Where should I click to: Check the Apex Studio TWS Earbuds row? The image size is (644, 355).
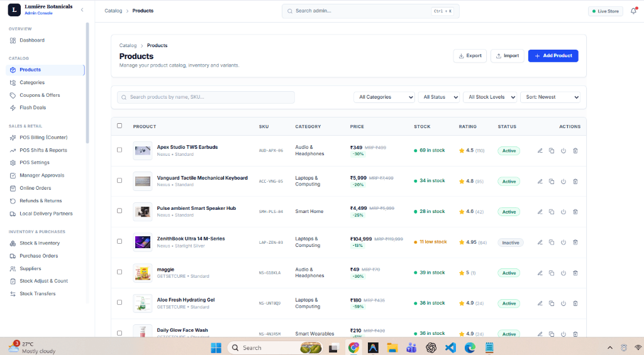119,150
